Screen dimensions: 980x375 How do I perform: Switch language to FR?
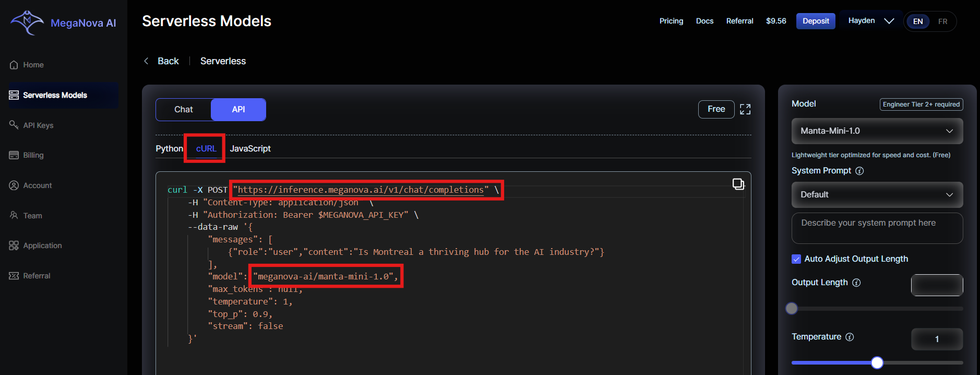coord(942,21)
